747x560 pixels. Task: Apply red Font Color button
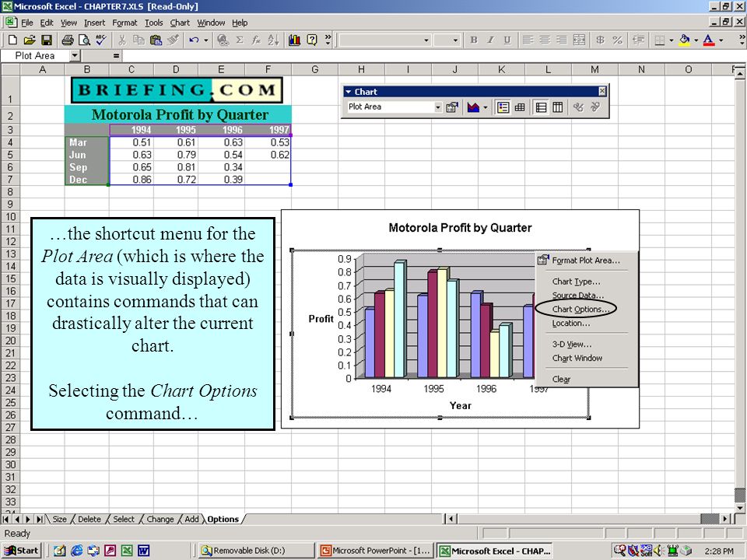tap(710, 40)
